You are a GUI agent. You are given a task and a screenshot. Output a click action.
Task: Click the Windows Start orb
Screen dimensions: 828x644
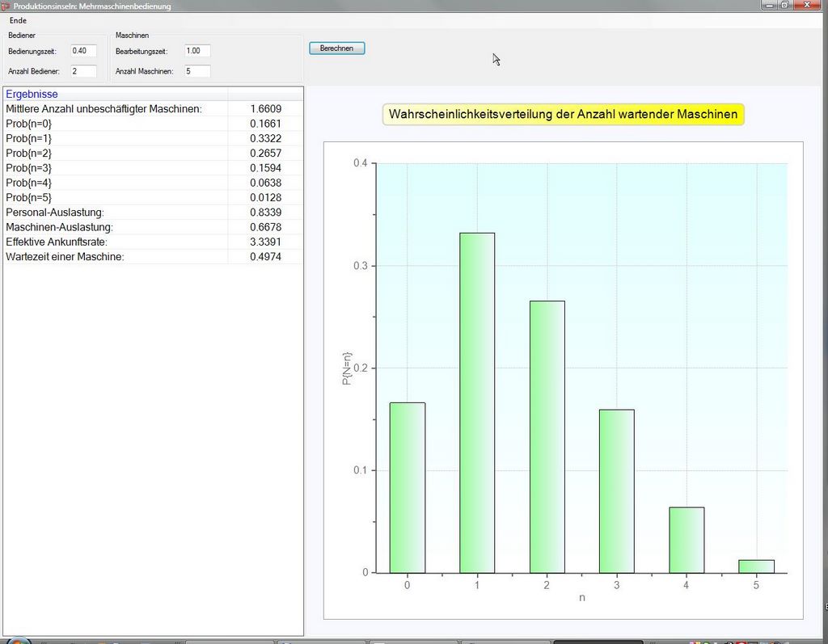pyautogui.click(x=18, y=640)
